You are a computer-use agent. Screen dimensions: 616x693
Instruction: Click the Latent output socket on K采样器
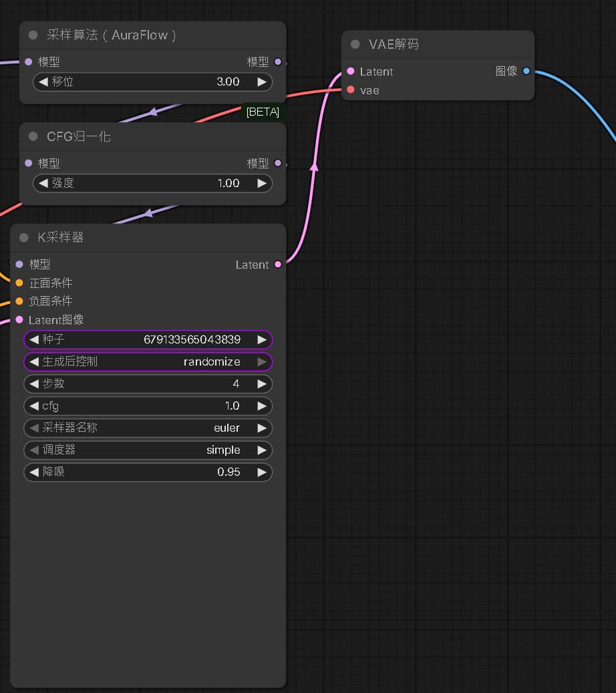[x=278, y=264]
